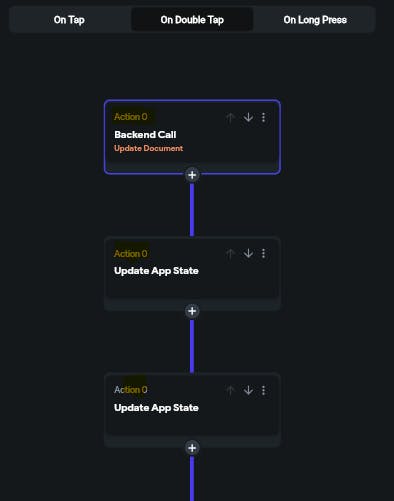The height and width of the screenshot is (501, 394).
Task: Click the Backend Call title
Action: [x=145, y=135]
